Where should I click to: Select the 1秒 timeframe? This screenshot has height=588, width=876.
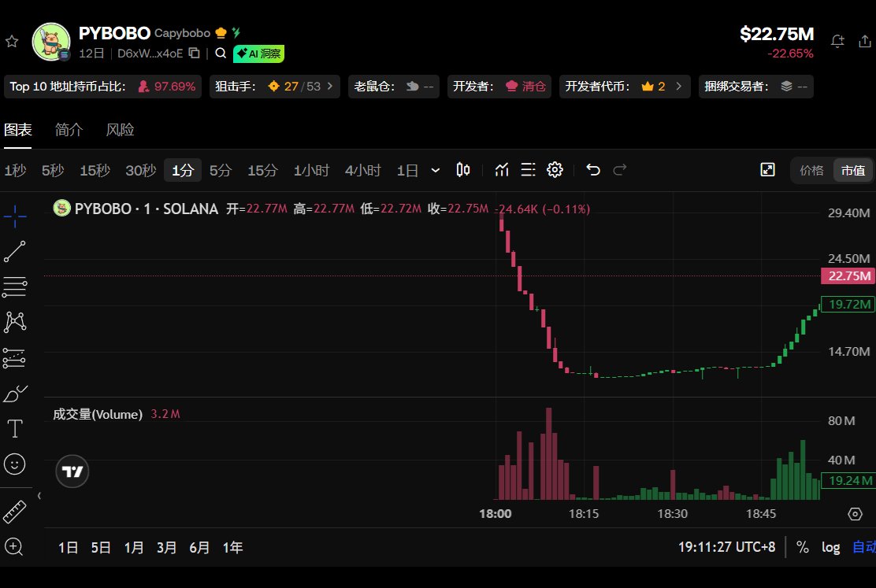click(x=16, y=170)
